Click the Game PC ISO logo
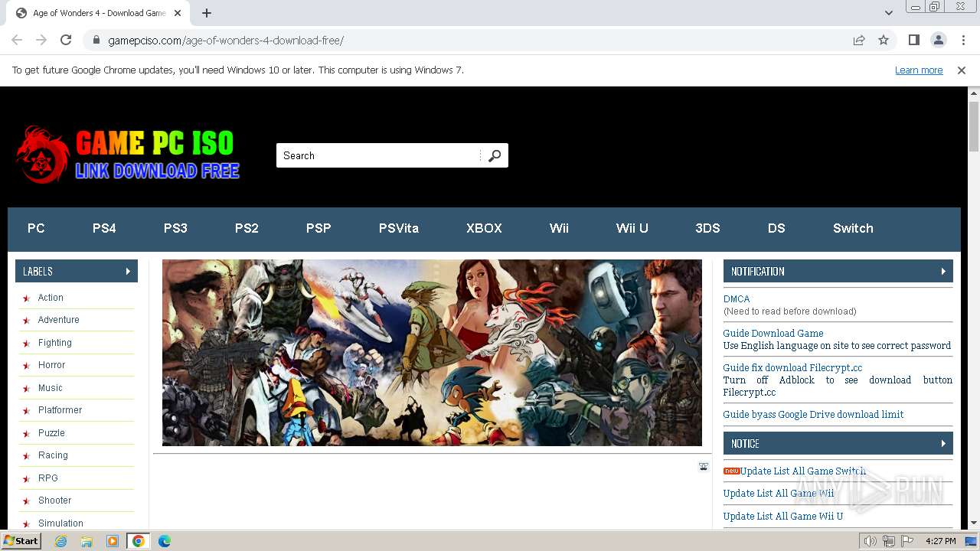The image size is (980, 551). pyautogui.click(x=128, y=155)
